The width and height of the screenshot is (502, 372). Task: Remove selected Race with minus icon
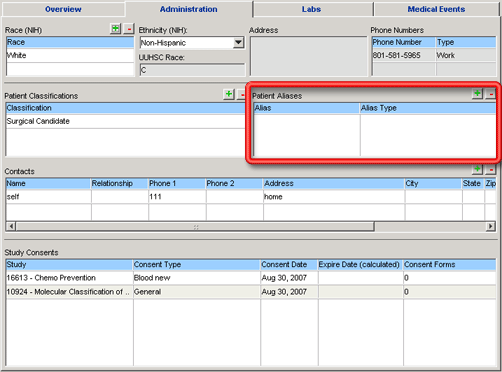coord(129,29)
